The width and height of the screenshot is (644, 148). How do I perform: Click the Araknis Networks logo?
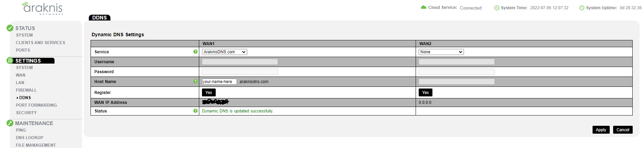click(42, 8)
